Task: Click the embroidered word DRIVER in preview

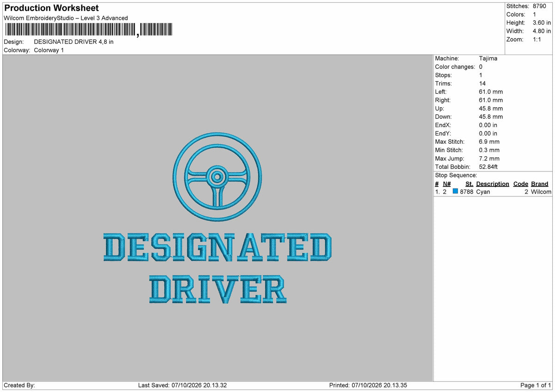Action: click(218, 289)
